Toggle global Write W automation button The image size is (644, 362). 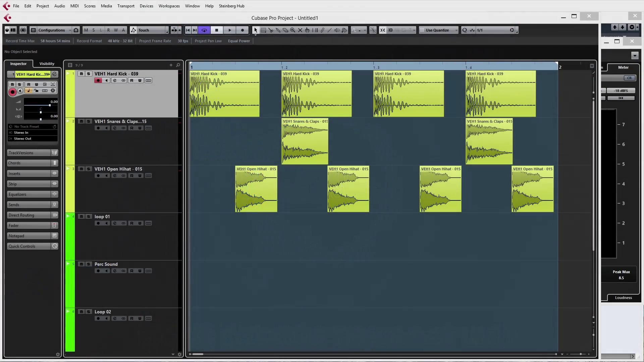click(x=116, y=30)
